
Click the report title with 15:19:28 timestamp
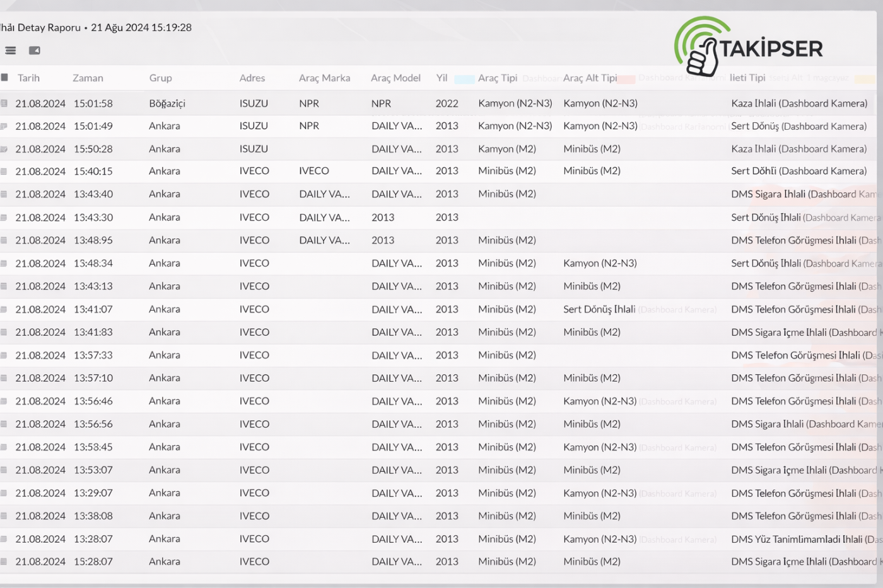pyautogui.click(x=96, y=28)
